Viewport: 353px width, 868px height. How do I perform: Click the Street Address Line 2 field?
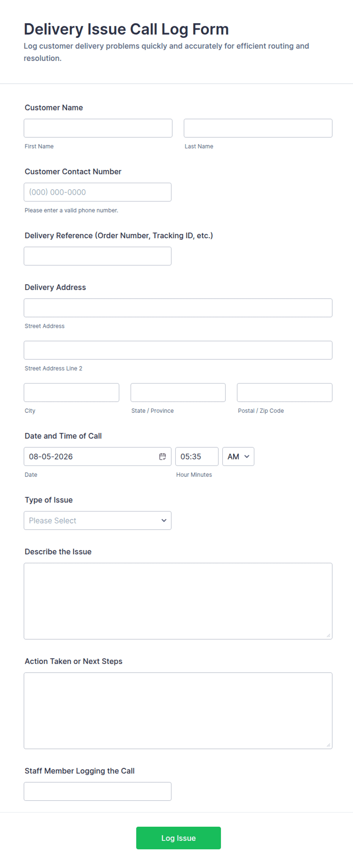click(x=178, y=350)
